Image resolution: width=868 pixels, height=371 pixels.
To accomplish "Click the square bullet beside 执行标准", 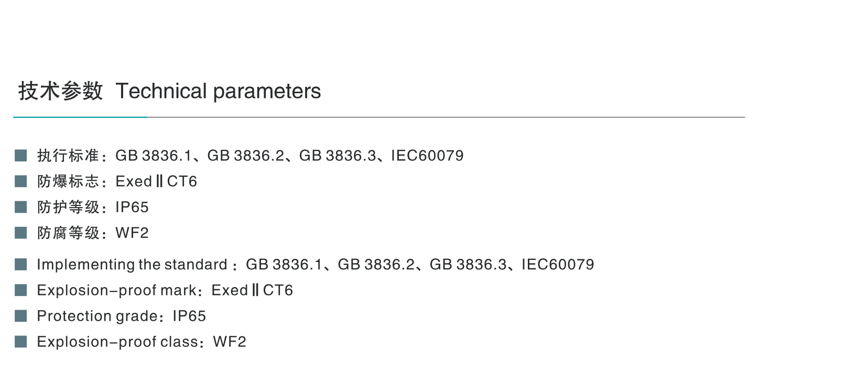I will click(21, 156).
